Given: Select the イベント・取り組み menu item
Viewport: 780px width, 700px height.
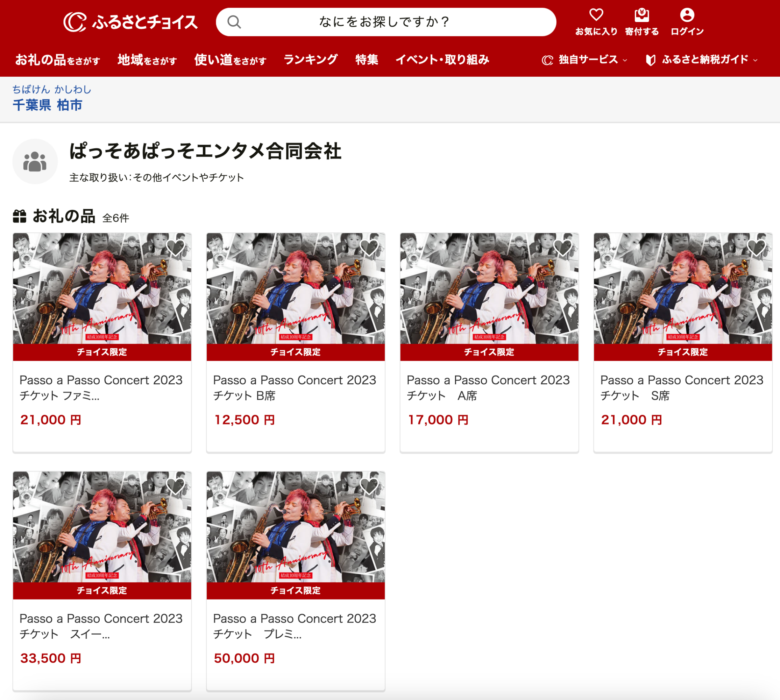Looking at the screenshot, I should point(443,59).
